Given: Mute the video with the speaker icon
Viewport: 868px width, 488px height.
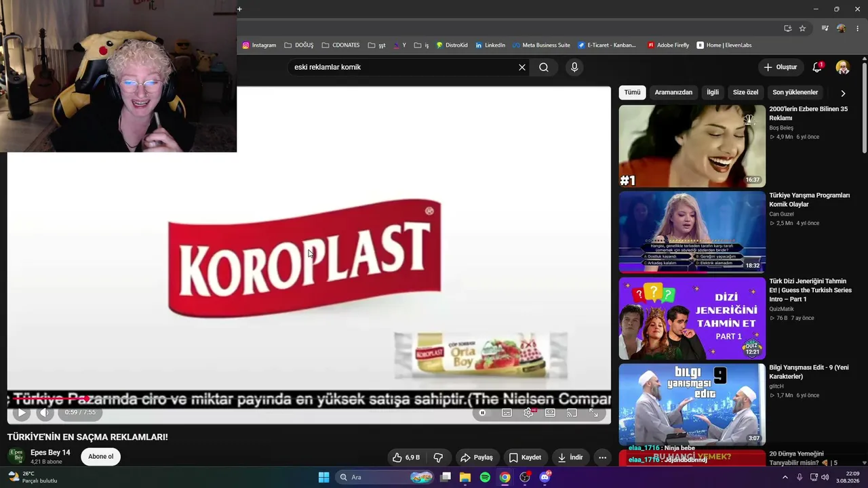Looking at the screenshot, I should click(x=45, y=412).
